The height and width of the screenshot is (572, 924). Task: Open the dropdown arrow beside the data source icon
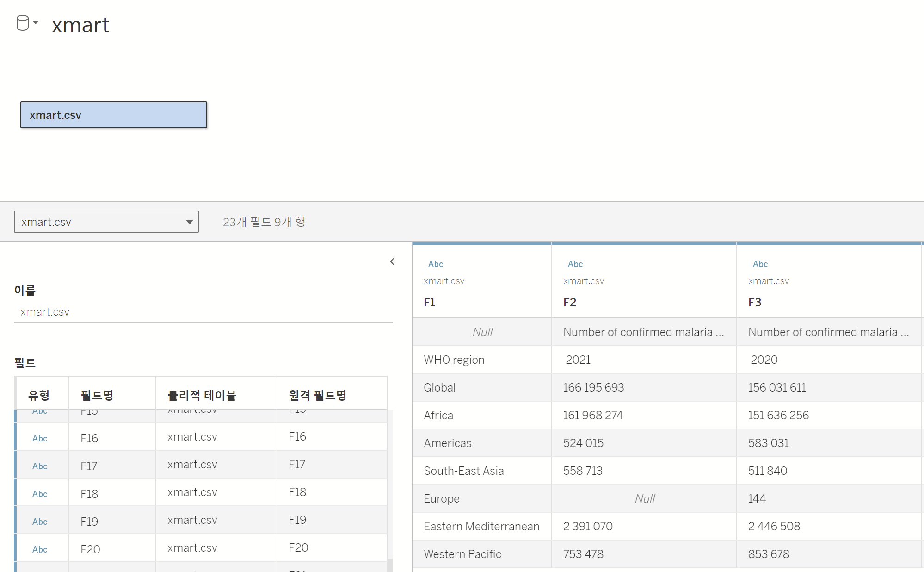click(x=36, y=22)
